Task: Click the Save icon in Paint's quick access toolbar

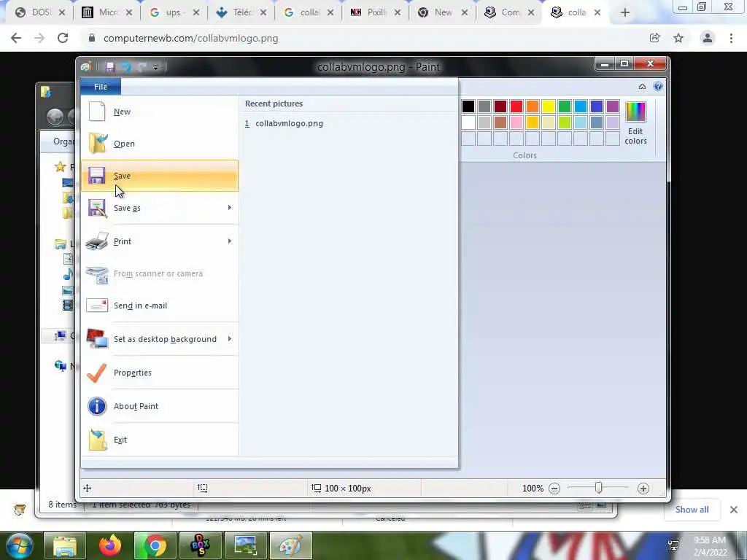Action: [x=110, y=67]
